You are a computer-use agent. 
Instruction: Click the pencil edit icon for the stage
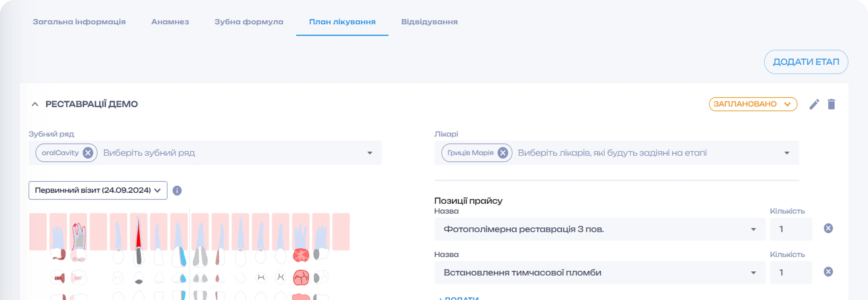814,104
